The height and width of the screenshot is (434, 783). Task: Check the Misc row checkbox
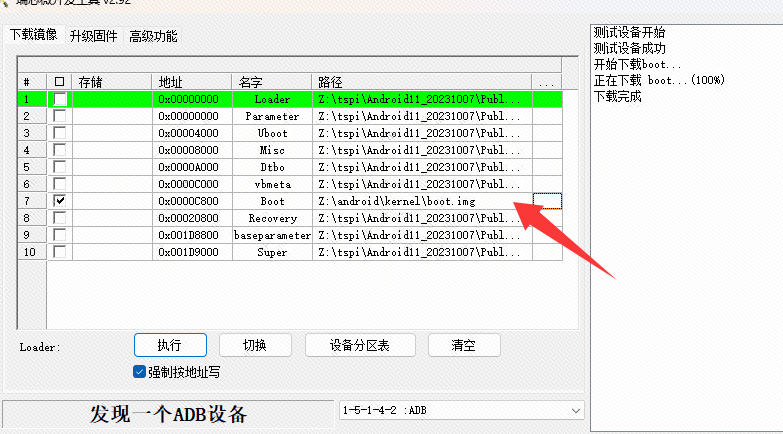pyautogui.click(x=60, y=150)
